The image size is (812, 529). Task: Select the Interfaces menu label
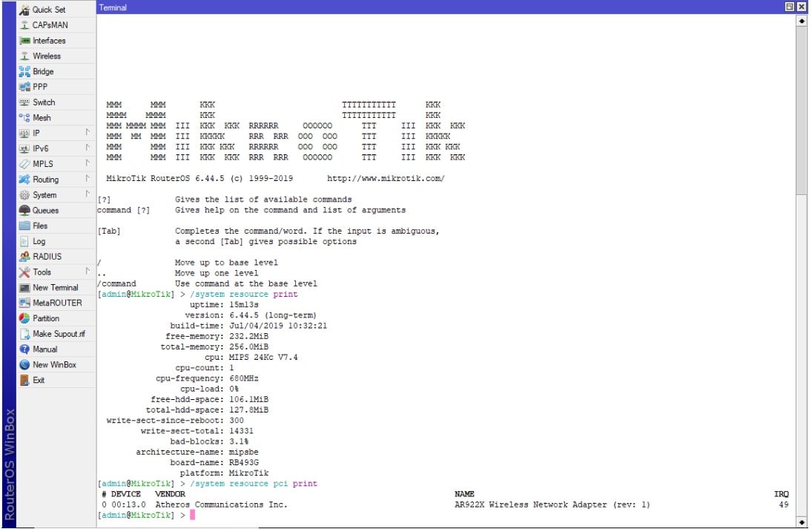point(49,40)
